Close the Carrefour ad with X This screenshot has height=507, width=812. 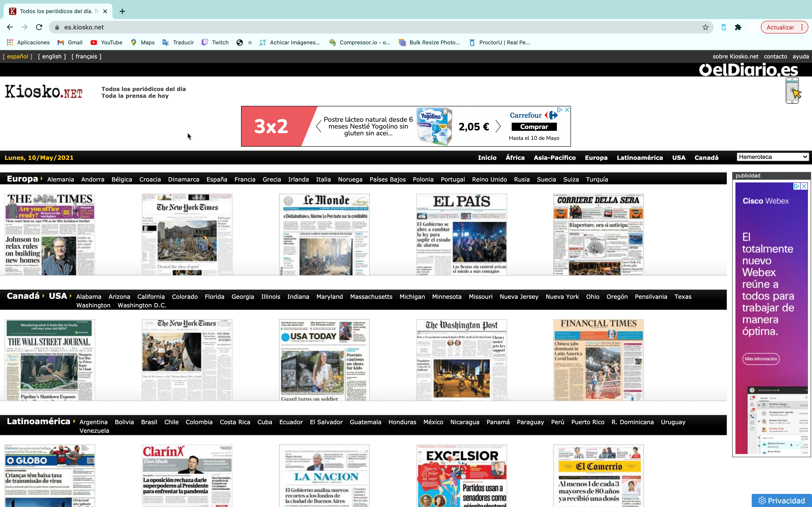tap(567, 110)
